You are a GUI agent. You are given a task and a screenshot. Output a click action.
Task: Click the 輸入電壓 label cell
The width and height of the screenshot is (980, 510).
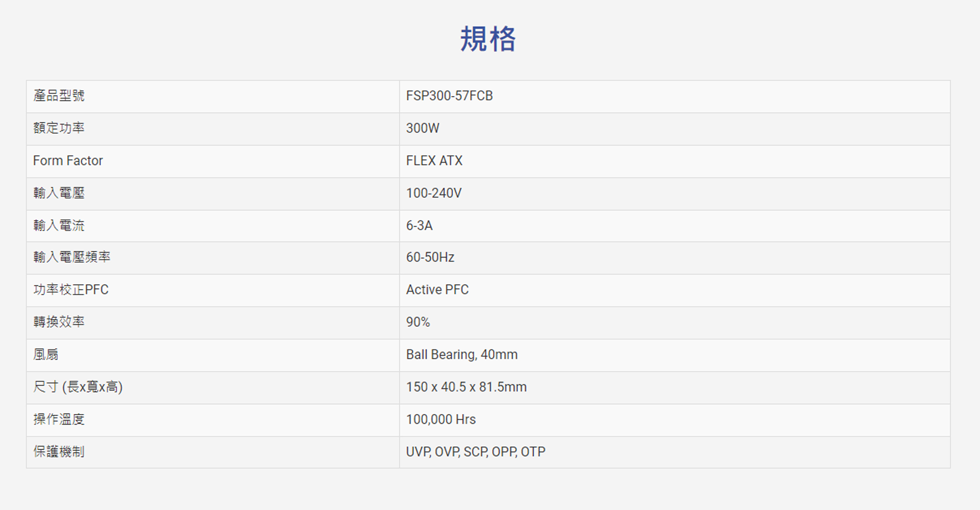pyautogui.click(x=59, y=193)
